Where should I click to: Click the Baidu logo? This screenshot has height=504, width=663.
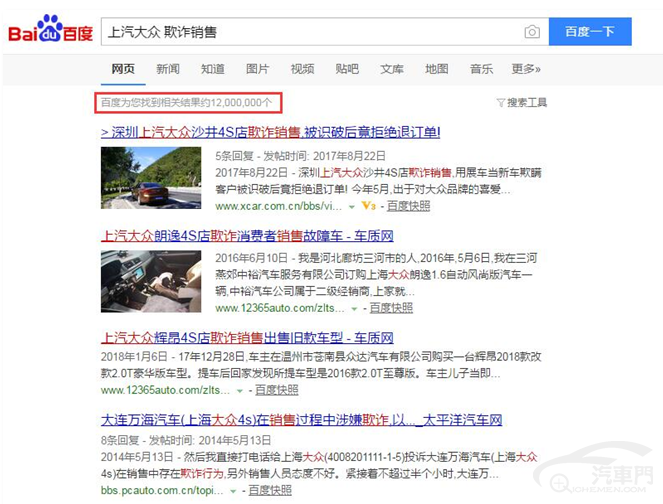tap(50, 29)
